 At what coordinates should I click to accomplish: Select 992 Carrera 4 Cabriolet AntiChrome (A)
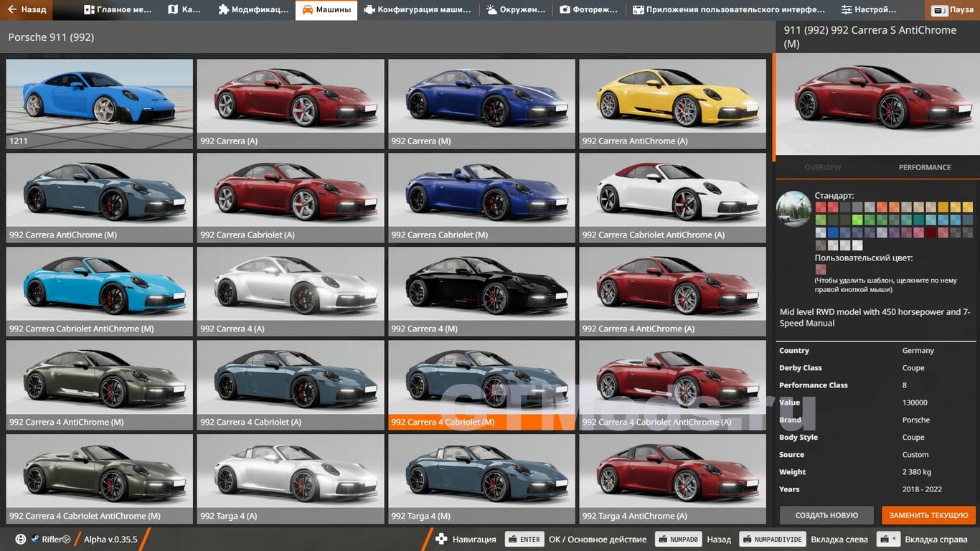point(673,385)
